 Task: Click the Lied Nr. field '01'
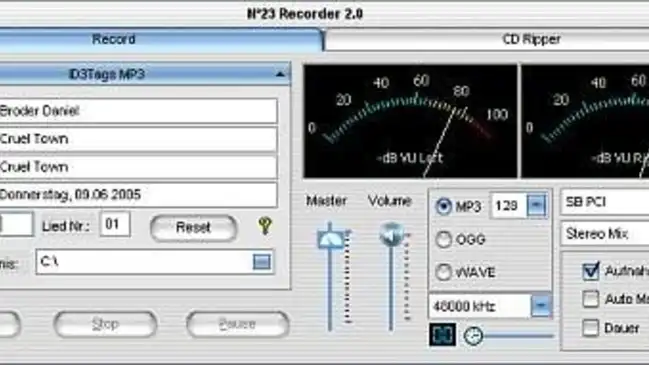[x=115, y=224]
